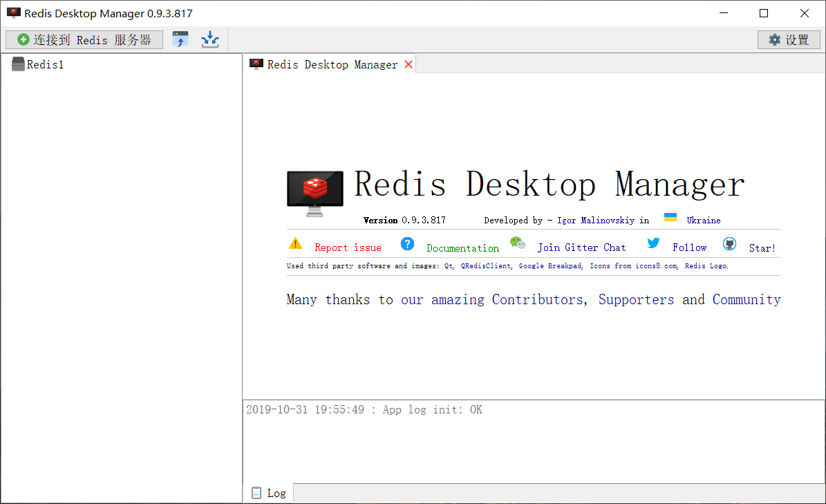Open the Contributors link
The height and width of the screenshot is (504, 826).
click(538, 299)
